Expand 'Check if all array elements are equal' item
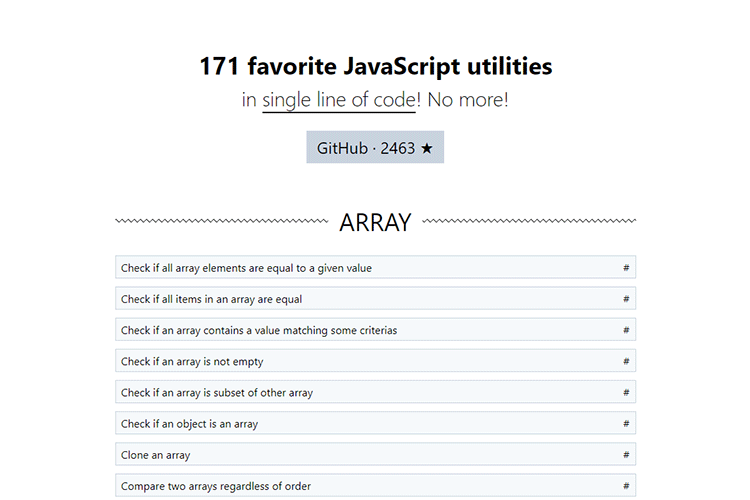 click(x=246, y=268)
